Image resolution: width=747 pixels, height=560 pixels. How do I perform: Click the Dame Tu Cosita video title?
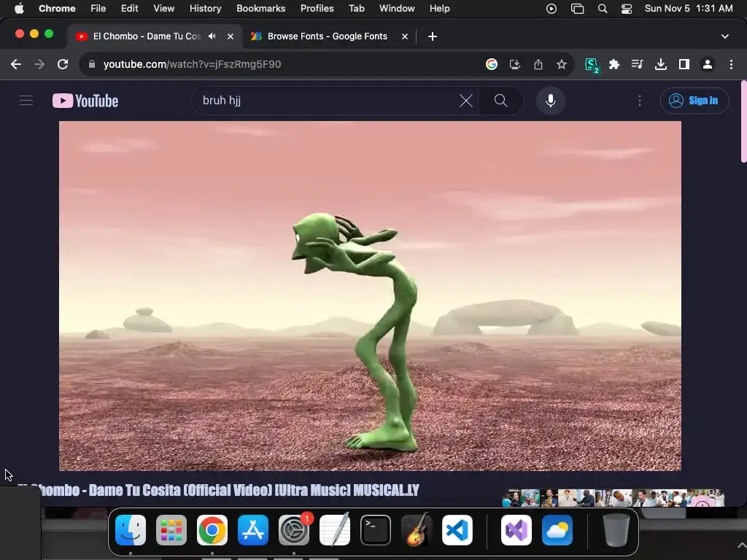click(218, 491)
